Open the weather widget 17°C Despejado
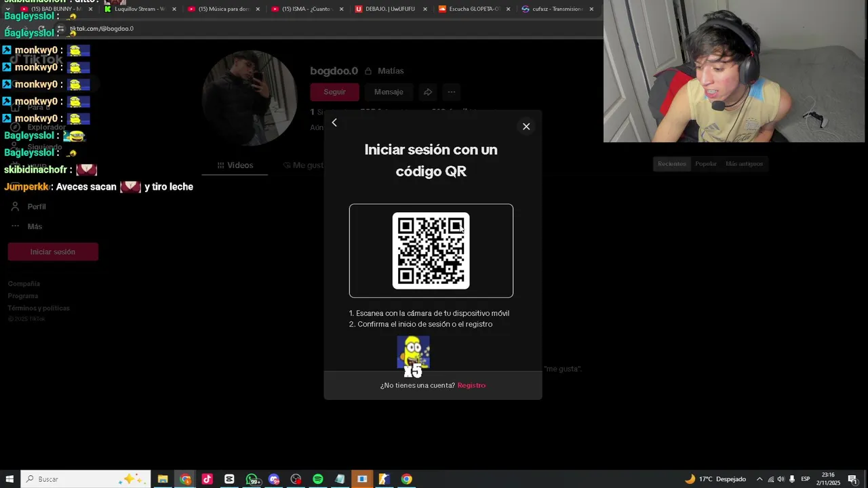 coord(715,479)
